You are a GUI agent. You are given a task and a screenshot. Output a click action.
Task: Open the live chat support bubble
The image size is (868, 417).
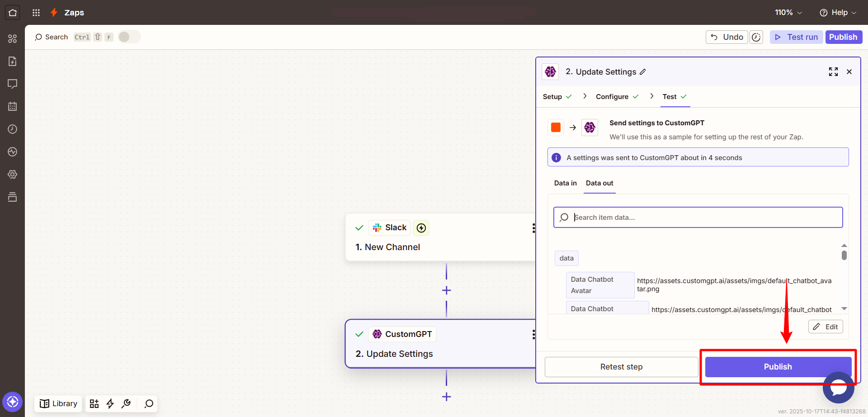click(x=838, y=388)
